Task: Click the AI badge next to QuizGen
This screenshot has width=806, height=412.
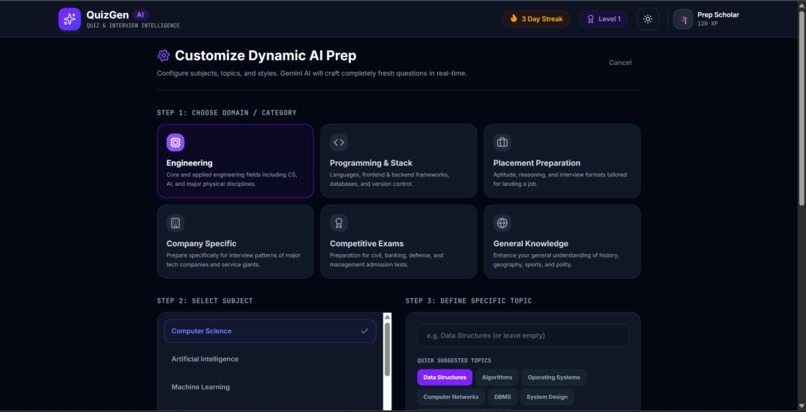Action: (x=140, y=15)
